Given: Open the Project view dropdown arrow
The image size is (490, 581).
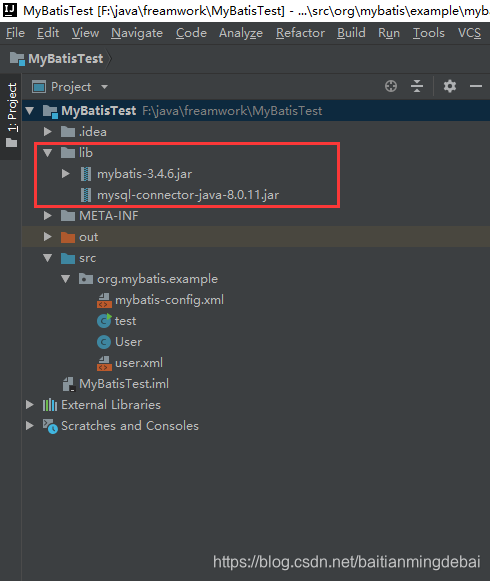Looking at the screenshot, I should (x=105, y=87).
